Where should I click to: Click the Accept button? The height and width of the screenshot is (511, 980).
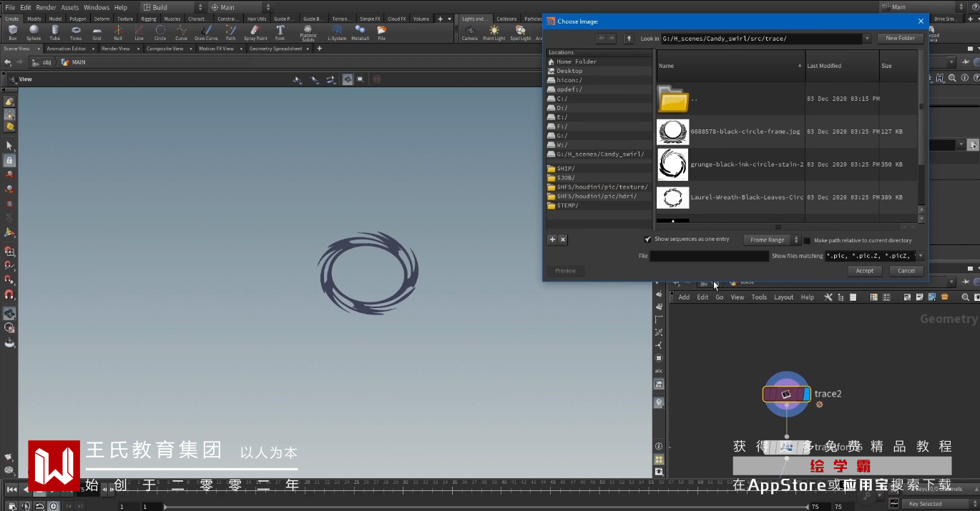pos(865,271)
